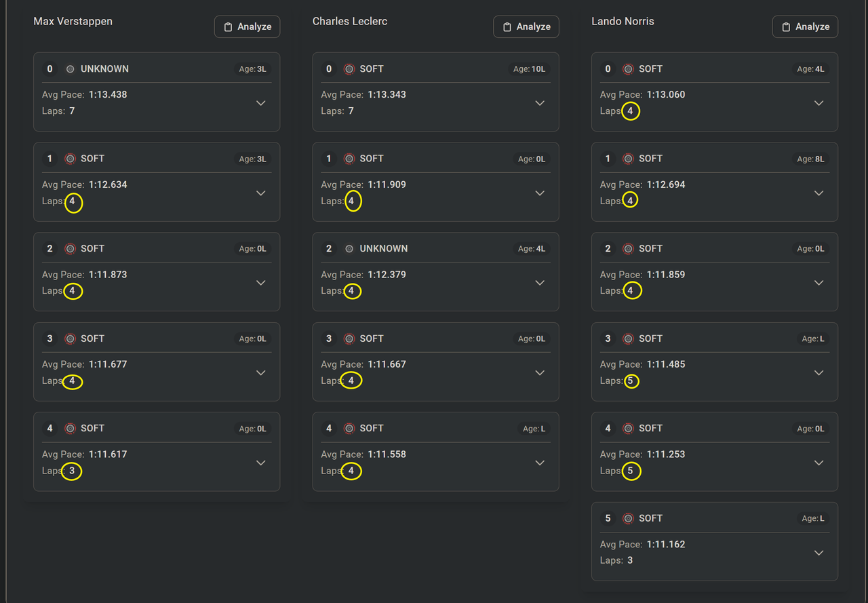This screenshot has width=868, height=603.
Task: Click the average pace value 1:11.859
Action: tap(666, 275)
